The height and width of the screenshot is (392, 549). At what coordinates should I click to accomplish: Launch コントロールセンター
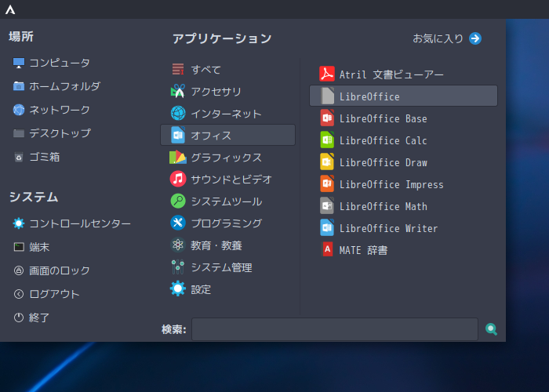72,223
